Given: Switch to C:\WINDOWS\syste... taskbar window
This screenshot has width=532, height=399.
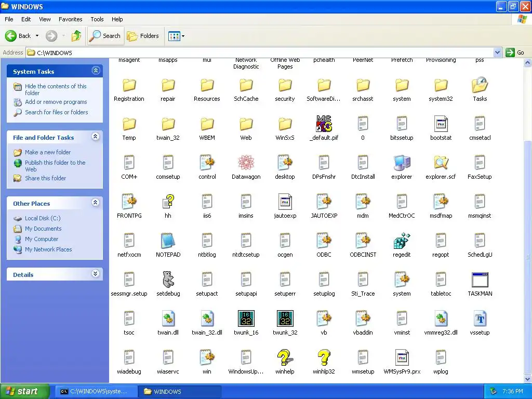Looking at the screenshot, I should click(x=96, y=392).
